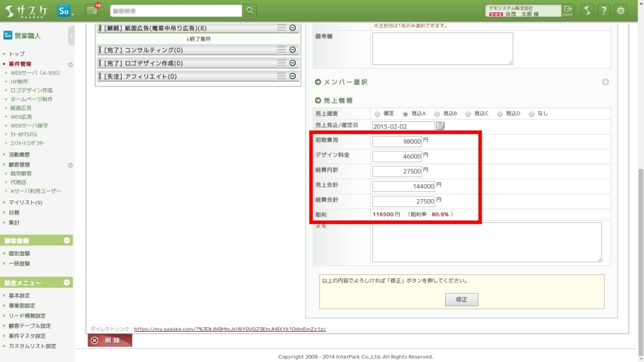Open calendar picker beside 2015-02-02 date

click(x=440, y=126)
